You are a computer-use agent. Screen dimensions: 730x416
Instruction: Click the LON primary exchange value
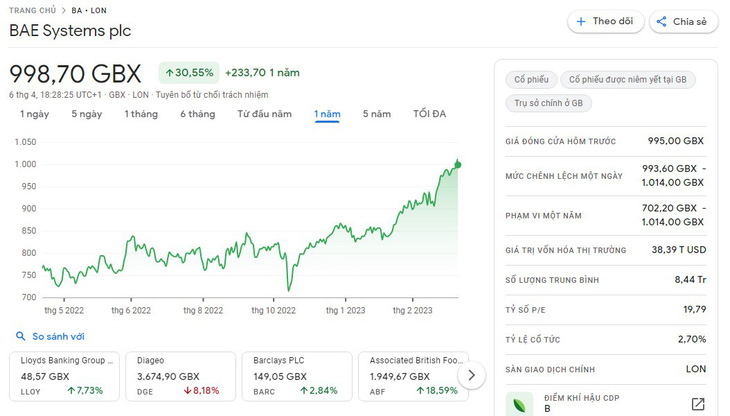click(x=696, y=369)
